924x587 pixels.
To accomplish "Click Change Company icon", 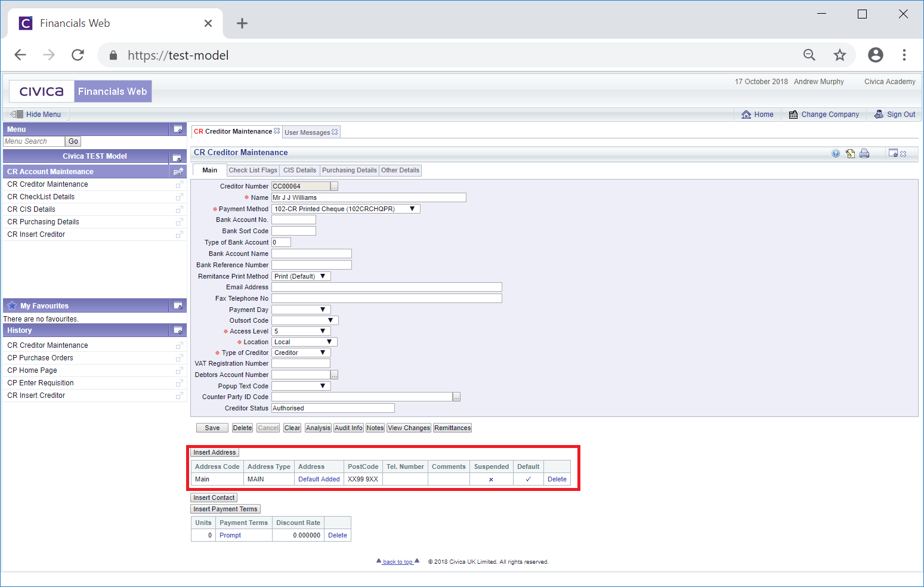I will 793,115.
